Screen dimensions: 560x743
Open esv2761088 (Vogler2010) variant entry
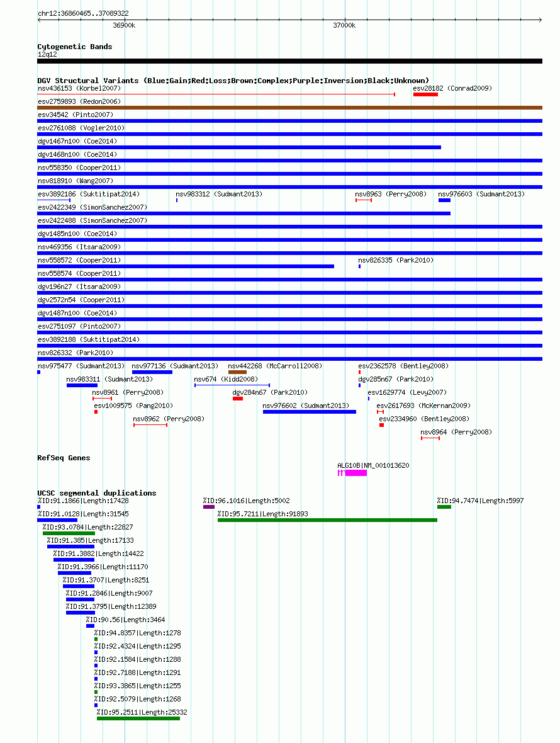pyautogui.click(x=81, y=128)
